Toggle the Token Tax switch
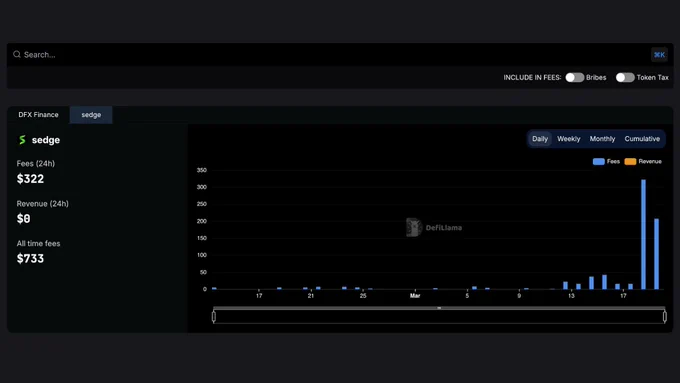680x383 pixels. 625,77
